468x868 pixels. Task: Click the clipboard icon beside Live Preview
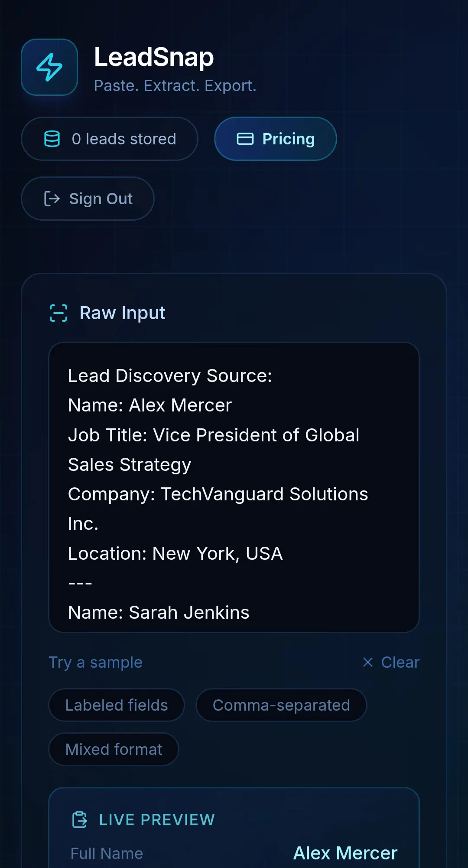point(79,819)
